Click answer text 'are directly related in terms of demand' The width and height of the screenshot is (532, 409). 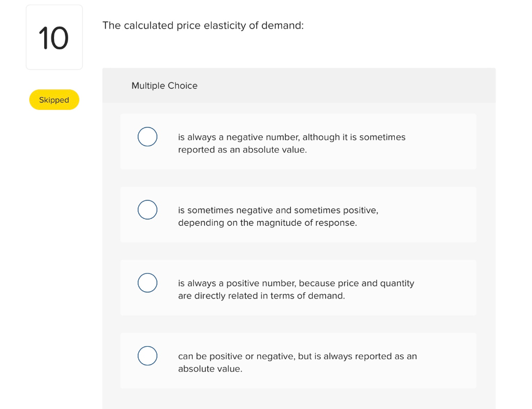(261, 296)
